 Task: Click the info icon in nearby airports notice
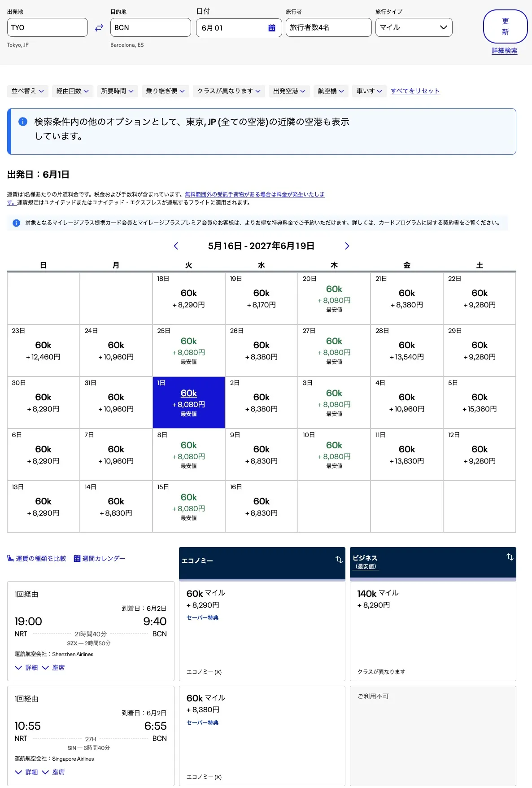(x=23, y=122)
